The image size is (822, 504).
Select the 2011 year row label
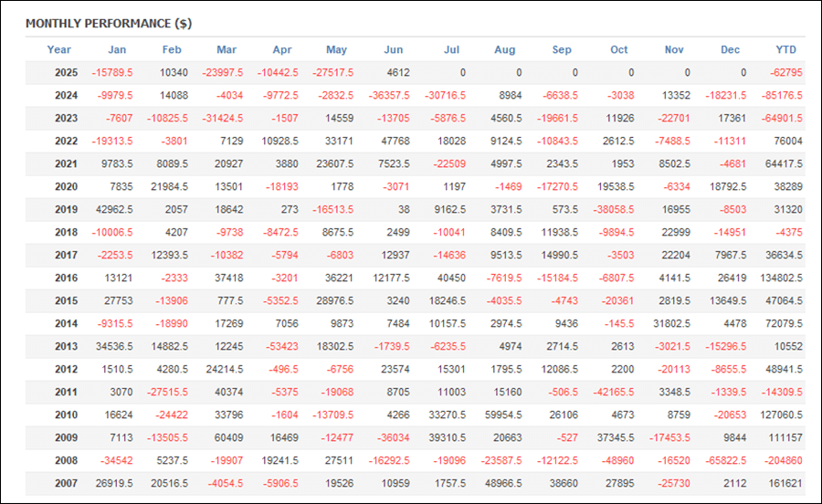coord(66,392)
